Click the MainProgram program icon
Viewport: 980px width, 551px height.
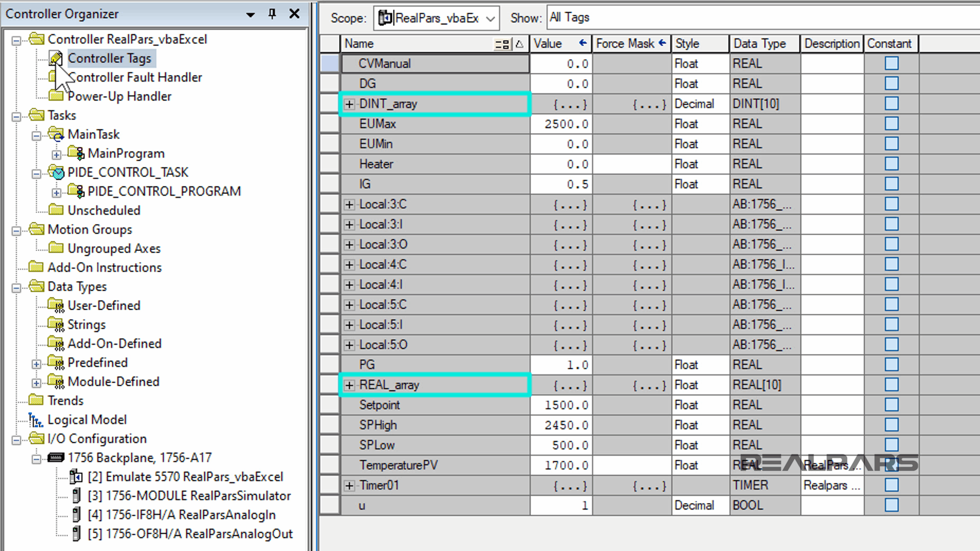tap(76, 153)
